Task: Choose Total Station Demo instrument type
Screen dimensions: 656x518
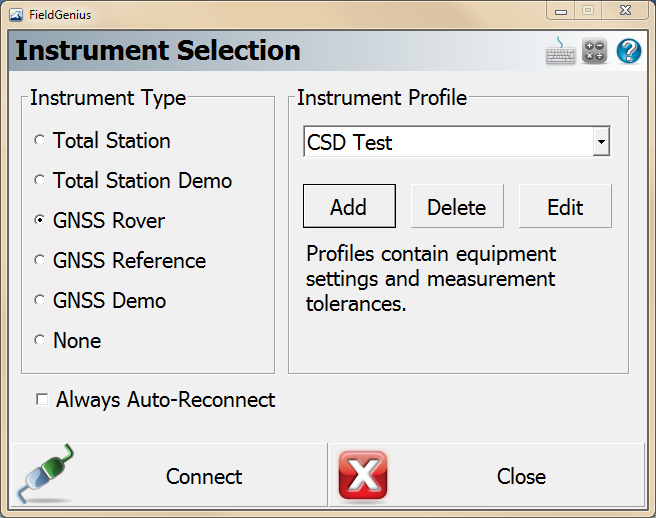Action: pos(40,181)
